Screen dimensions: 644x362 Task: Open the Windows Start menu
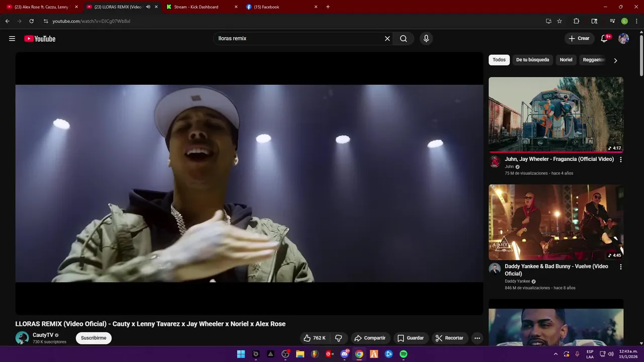241,354
